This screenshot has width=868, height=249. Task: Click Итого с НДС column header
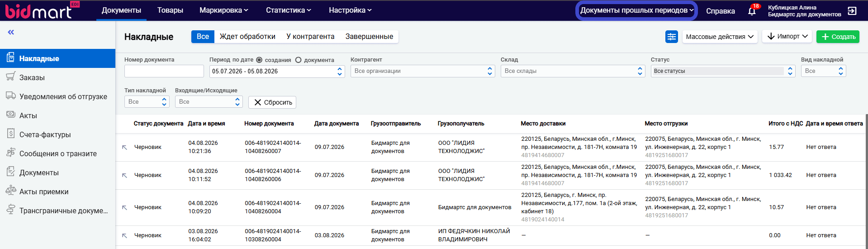coord(786,124)
